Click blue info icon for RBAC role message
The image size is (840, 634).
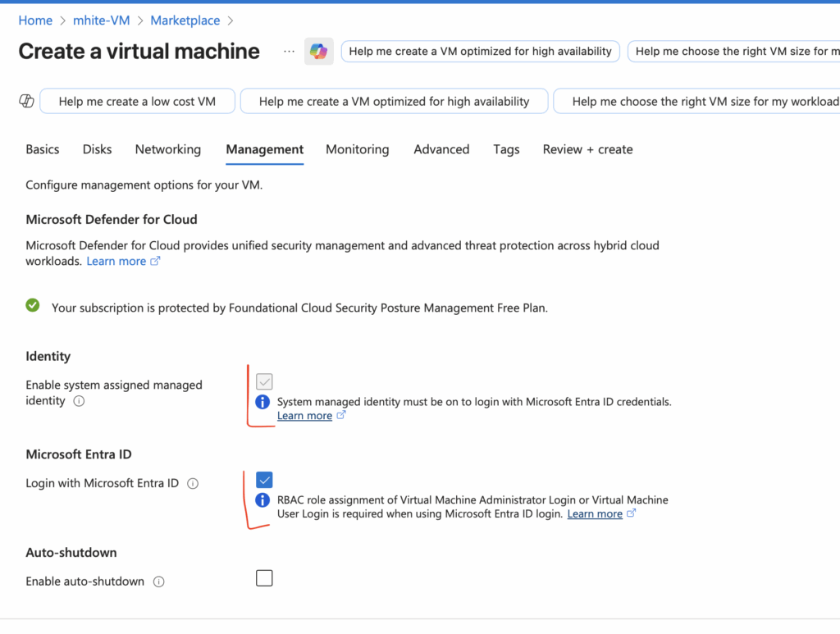click(x=262, y=499)
